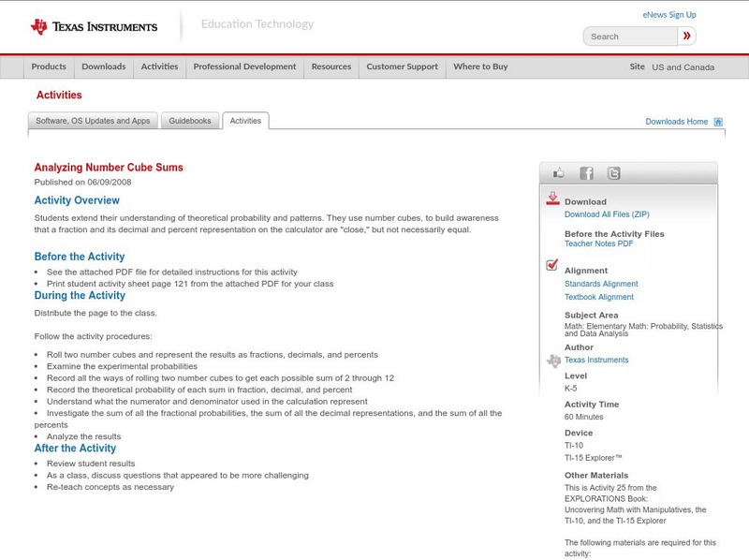749x560 pixels.
Task: Click the thumbs-up like icon
Action: tap(558, 173)
